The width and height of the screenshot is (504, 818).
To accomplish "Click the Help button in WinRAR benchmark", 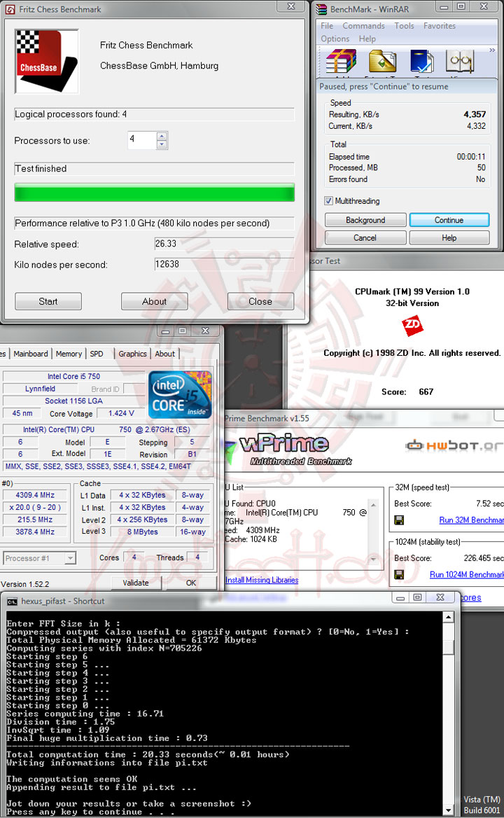I will [x=449, y=238].
